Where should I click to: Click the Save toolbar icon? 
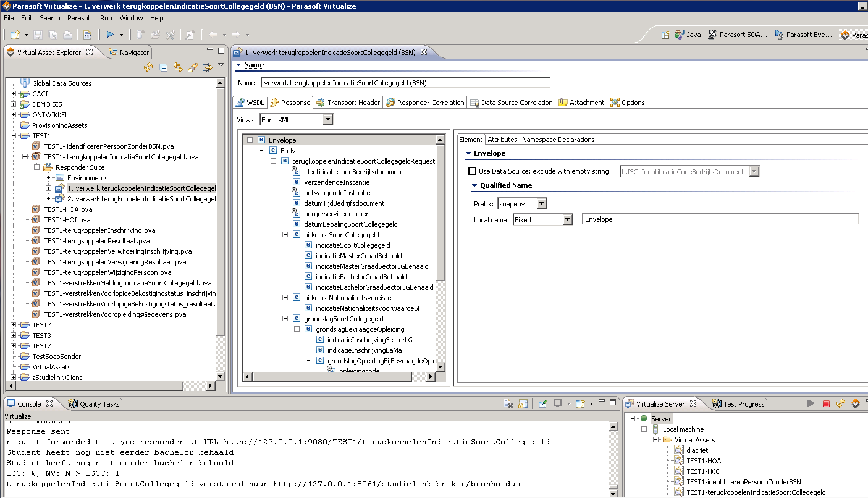[x=38, y=35]
